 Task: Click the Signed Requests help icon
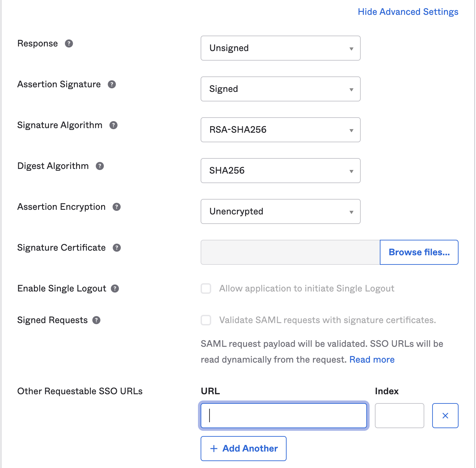coord(96,320)
